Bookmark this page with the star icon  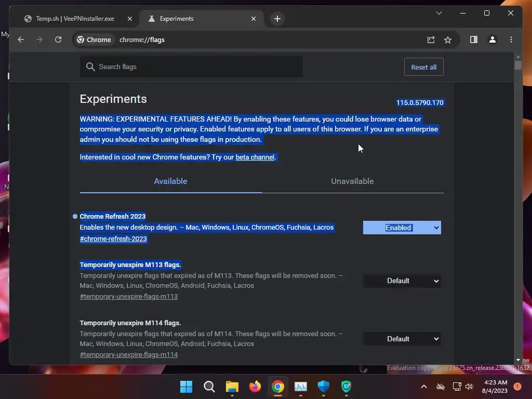448,39
